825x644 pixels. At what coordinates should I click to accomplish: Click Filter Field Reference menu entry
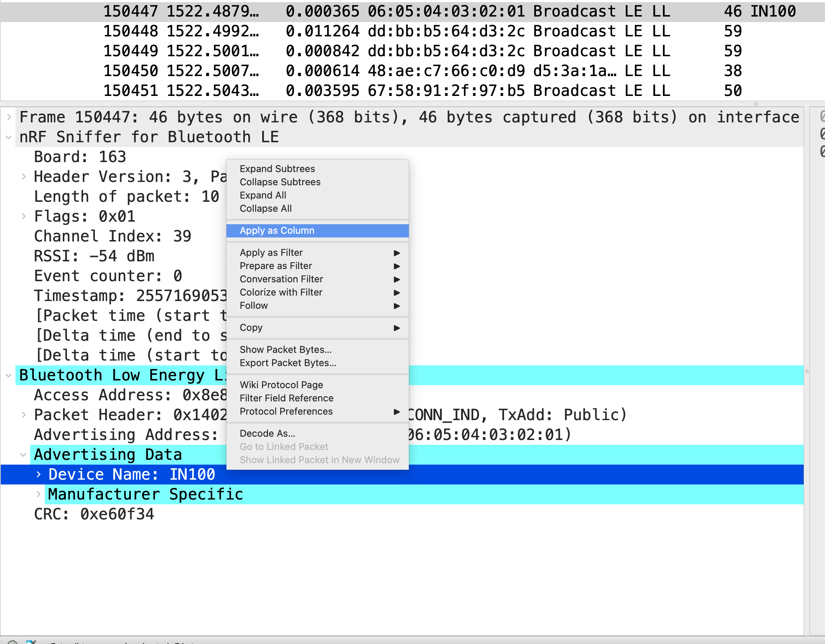coord(286,398)
